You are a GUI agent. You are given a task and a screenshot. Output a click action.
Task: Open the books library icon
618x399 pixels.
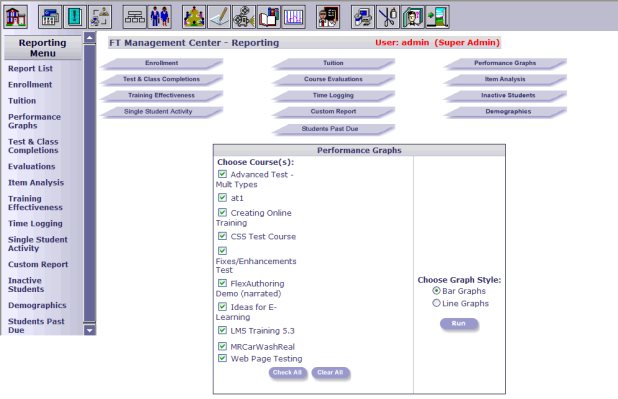(x=269, y=17)
